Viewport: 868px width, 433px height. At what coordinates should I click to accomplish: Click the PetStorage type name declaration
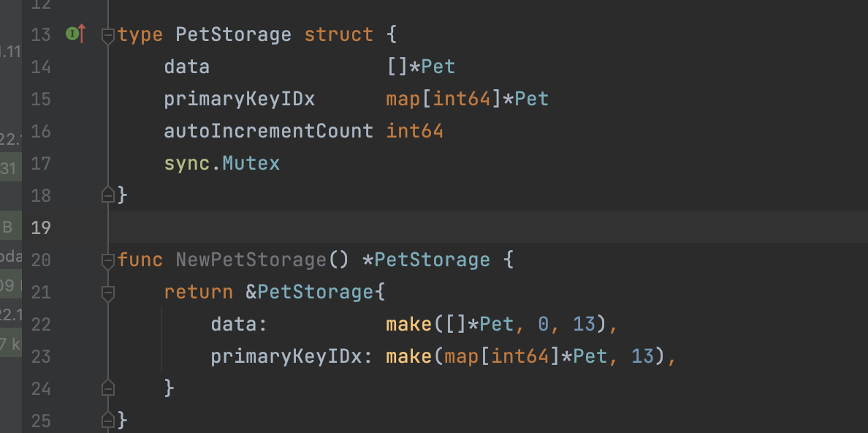pos(233,34)
